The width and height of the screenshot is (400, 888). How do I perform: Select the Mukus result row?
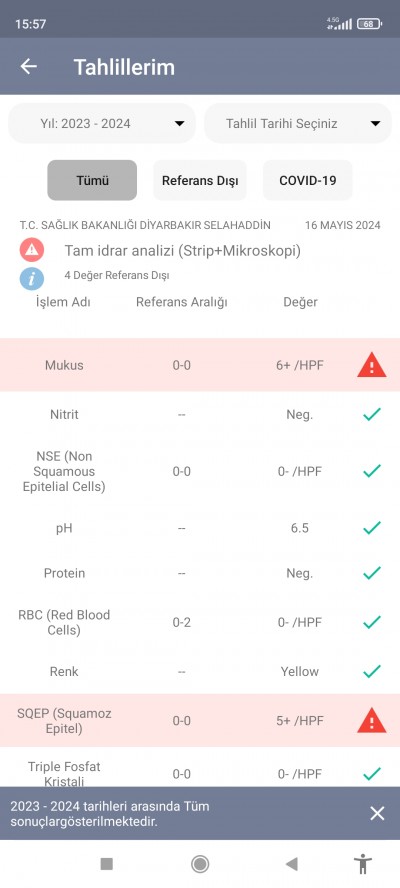[x=200, y=365]
